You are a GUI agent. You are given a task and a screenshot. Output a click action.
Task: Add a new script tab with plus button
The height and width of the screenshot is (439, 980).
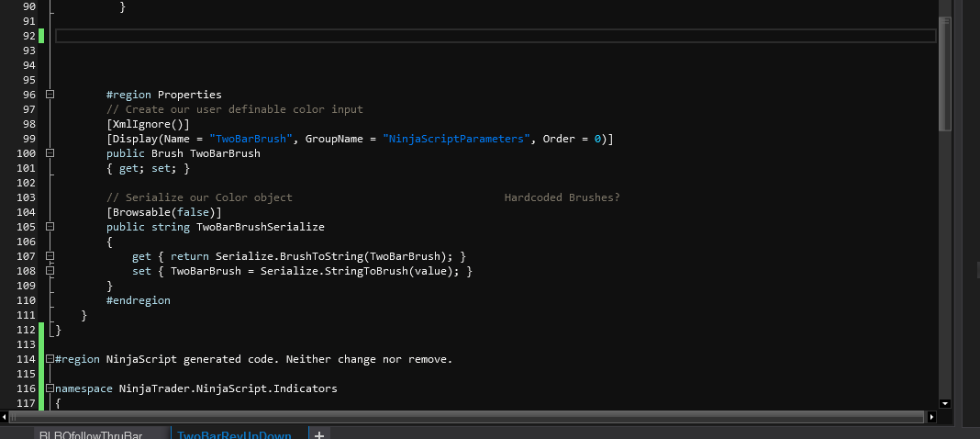319,434
